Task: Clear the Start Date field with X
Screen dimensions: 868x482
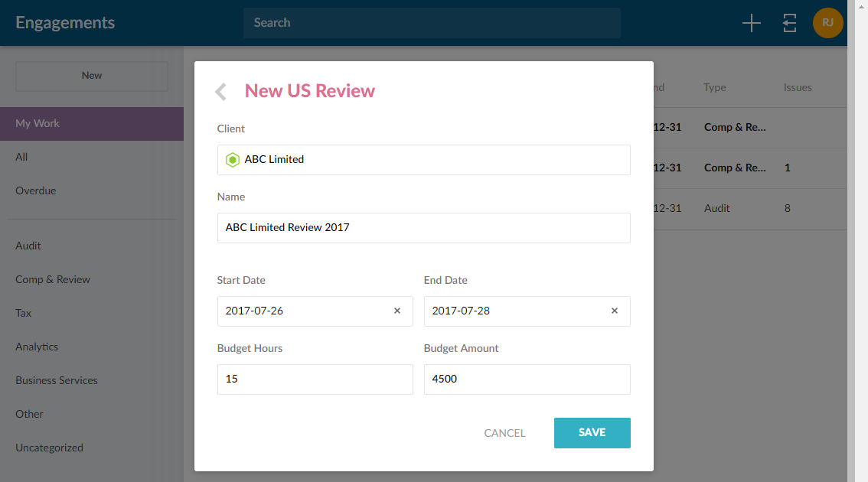Action: tap(397, 311)
